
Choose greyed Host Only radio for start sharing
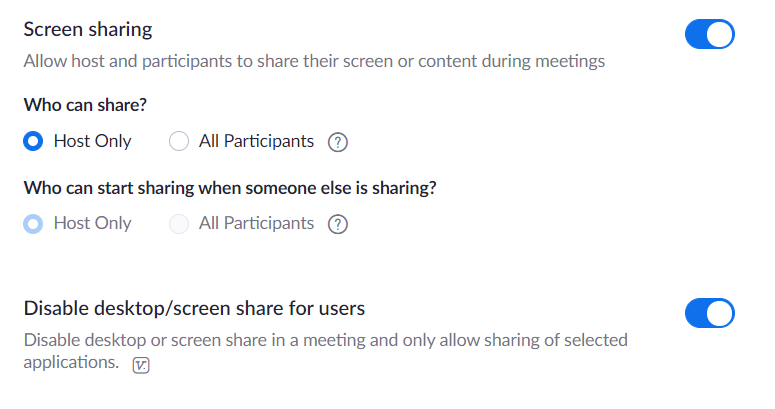(x=33, y=224)
